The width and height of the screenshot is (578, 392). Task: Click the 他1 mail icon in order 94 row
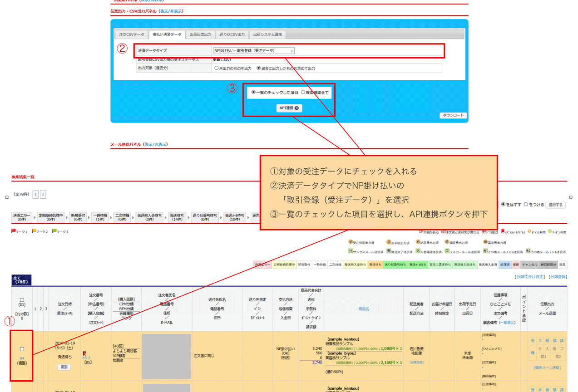coord(543,357)
